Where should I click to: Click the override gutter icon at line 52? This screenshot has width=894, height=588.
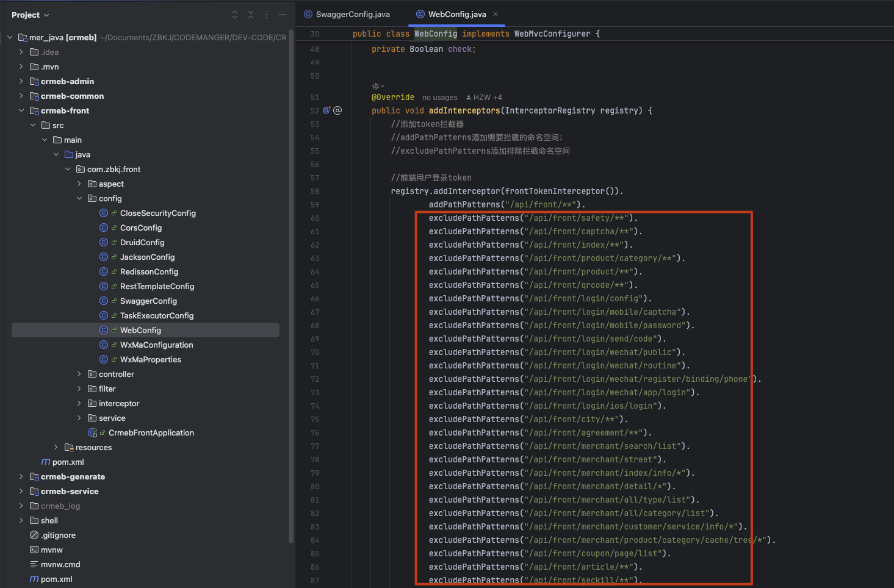click(x=326, y=110)
